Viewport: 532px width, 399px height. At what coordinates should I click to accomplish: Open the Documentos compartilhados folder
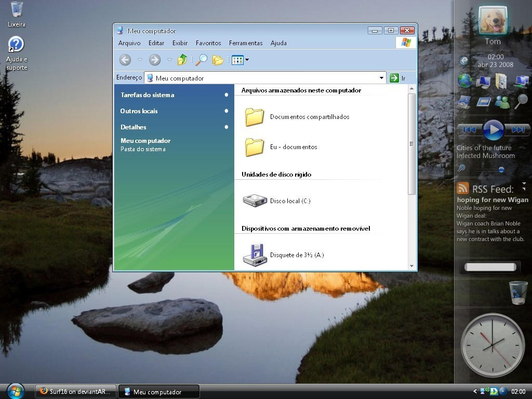point(297,117)
